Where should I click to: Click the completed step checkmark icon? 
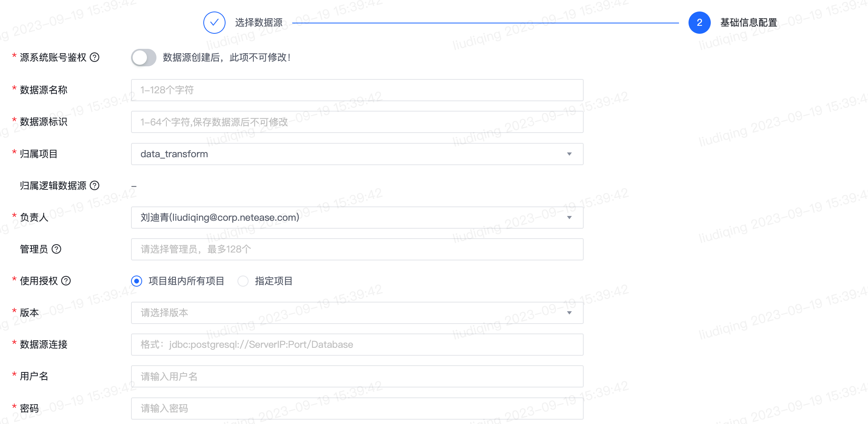point(214,23)
